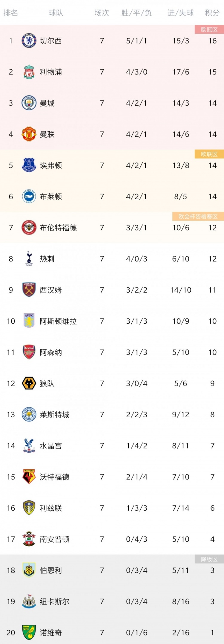The height and width of the screenshot is (644, 224).
Task: Click the team name 莱斯特城
Action: click(55, 415)
